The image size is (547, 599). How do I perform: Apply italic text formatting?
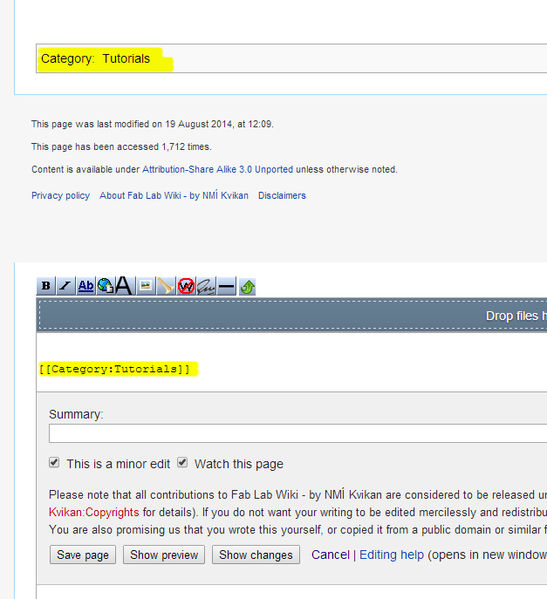pyautogui.click(x=66, y=286)
